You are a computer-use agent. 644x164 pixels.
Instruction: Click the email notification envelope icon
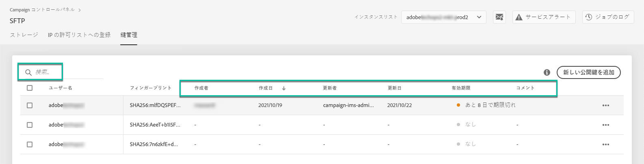499,17
